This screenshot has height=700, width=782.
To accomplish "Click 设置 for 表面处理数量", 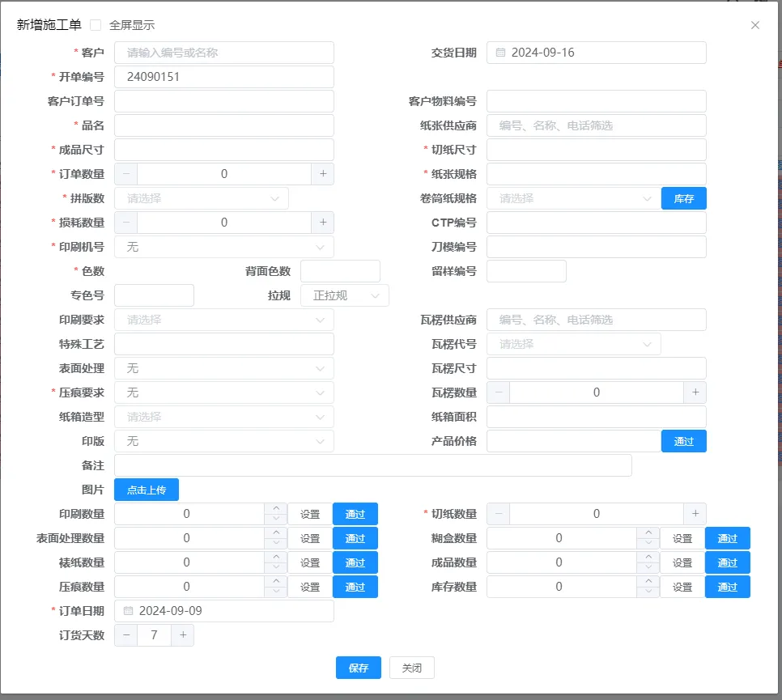I will point(310,538).
